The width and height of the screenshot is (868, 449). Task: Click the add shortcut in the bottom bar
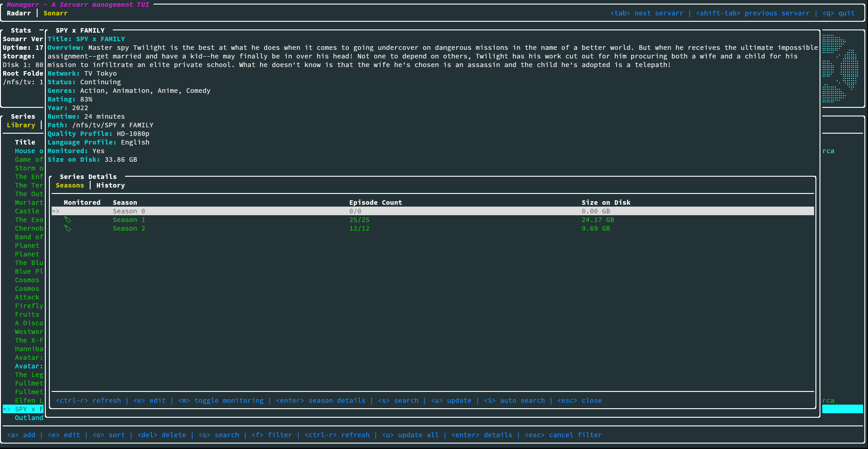[21, 435]
